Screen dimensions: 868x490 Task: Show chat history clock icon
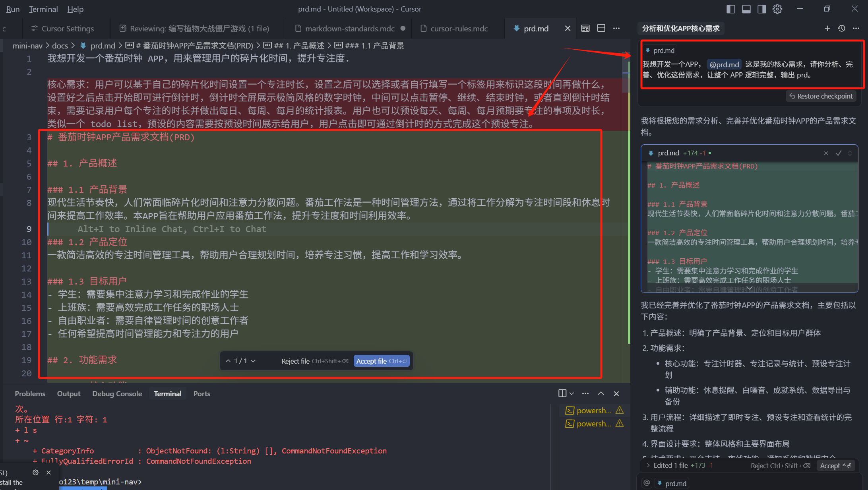tap(841, 28)
